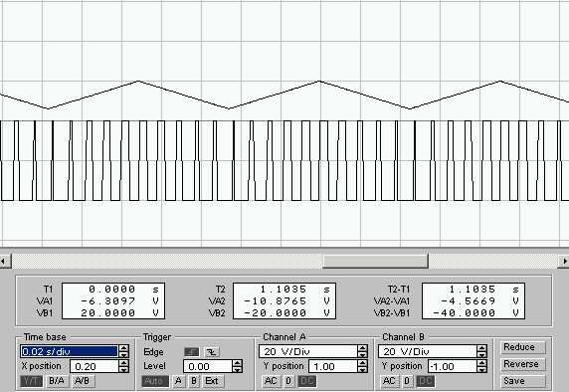The width and height of the screenshot is (569, 392).
Task: Select the falling edge trigger icon
Action: [x=212, y=352]
